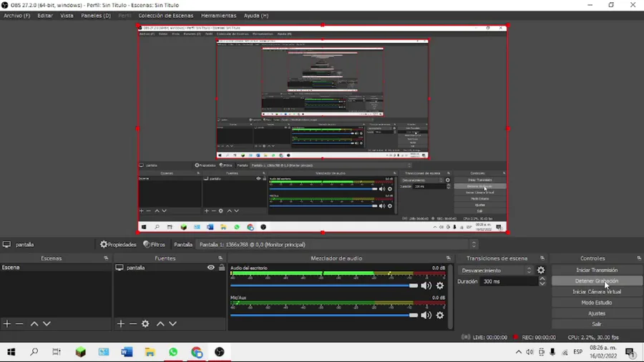This screenshot has height=362, width=644.
Task: Click Salir to exit OBS
Action: 596,324
